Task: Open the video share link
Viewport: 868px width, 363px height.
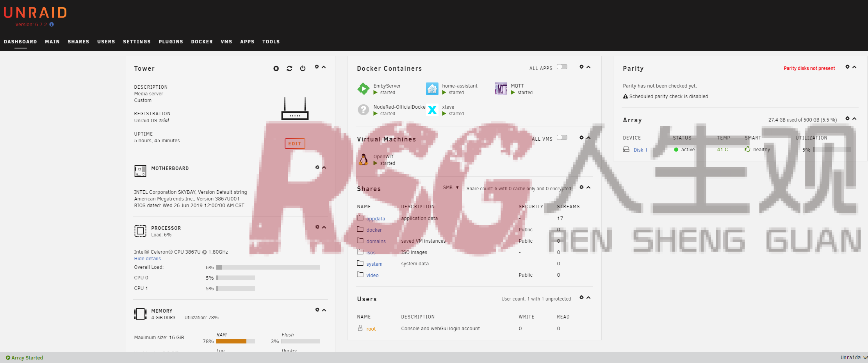Action: (x=373, y=275)
